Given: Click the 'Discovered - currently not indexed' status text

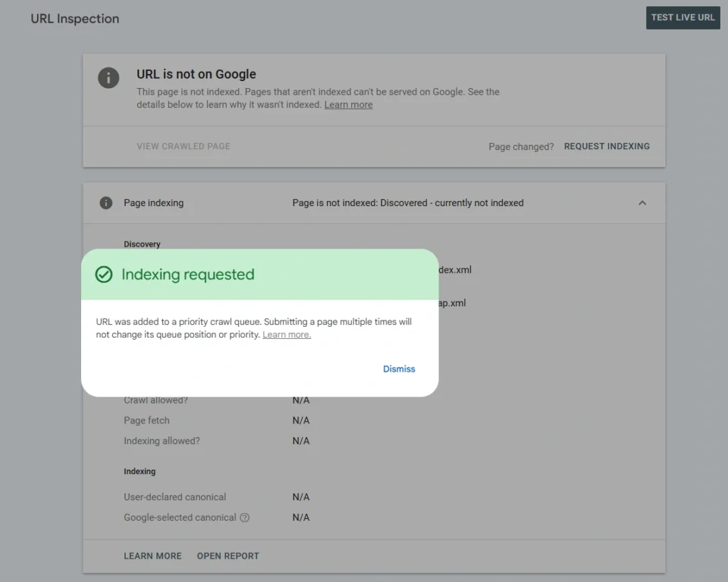Looking at the screenshot, I should 408,203.
